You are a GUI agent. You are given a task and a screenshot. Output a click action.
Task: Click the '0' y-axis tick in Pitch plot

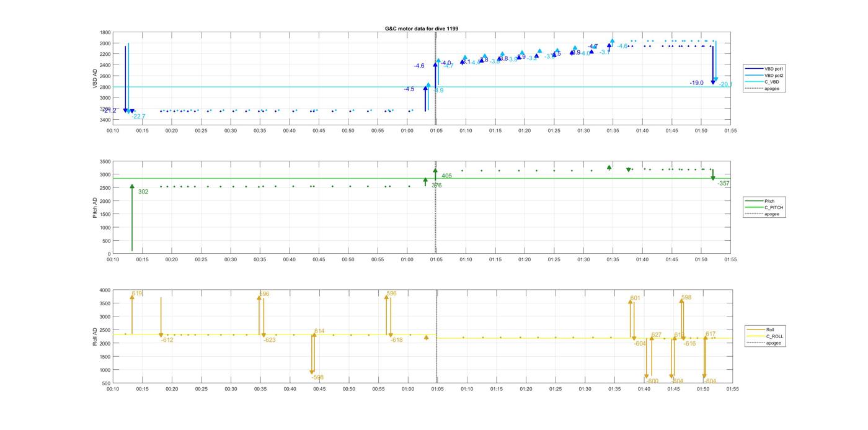(x=109, y=254)
